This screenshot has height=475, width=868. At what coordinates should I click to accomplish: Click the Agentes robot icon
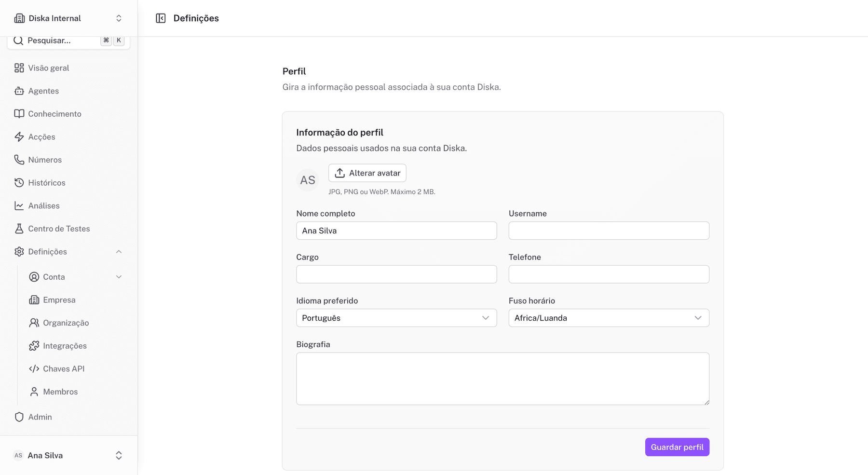point(19,91)
